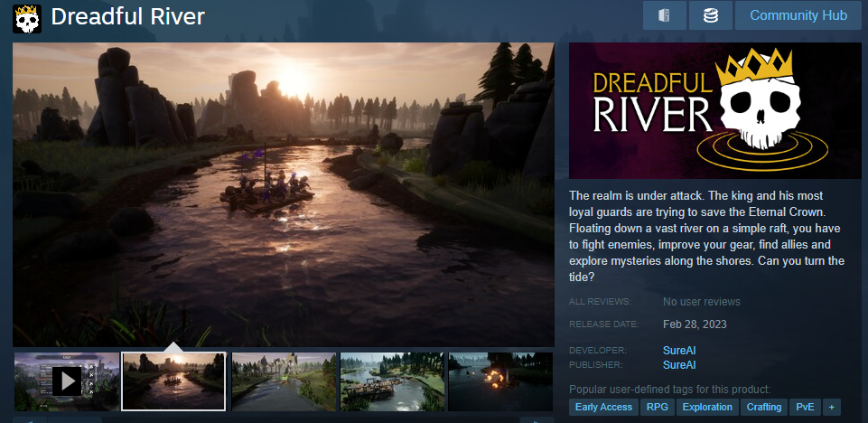868x423 pixels.
Task: Click the 'RELEASE DATE:' label
Action: coord(604,324)
